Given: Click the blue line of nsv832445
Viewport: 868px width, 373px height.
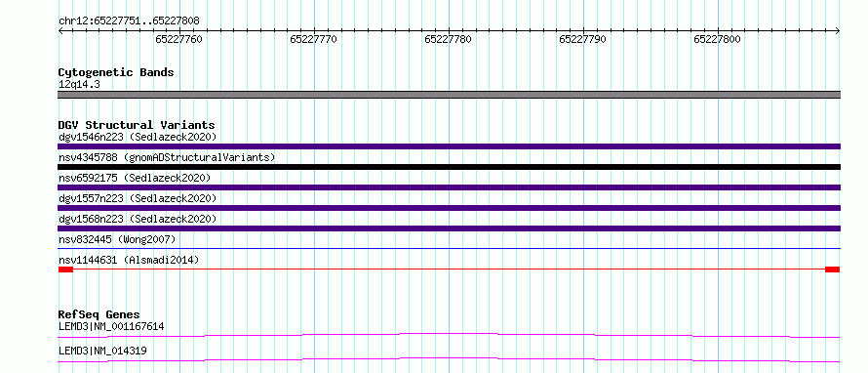Looking at the screenshot, I should [449, 249].
